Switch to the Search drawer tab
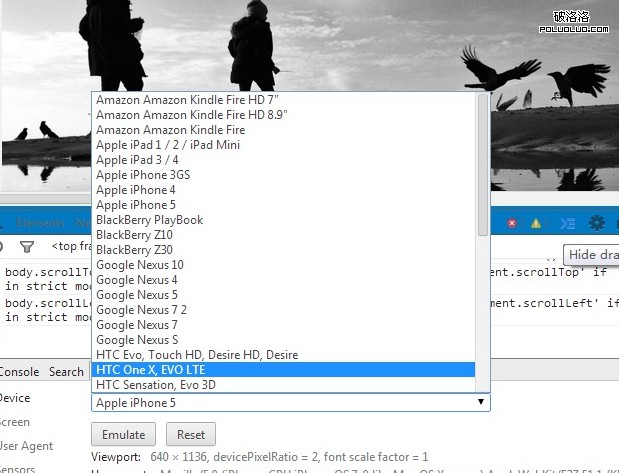The image size is (619, 473). (66, 372)
